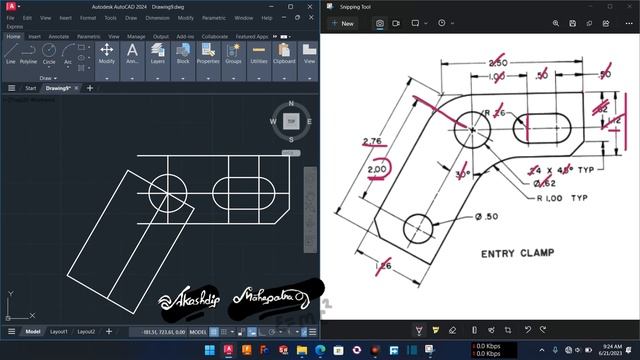This screenshot has height=360, width=640.
Task: Open the Modify panel
Action: coord(107,60)
